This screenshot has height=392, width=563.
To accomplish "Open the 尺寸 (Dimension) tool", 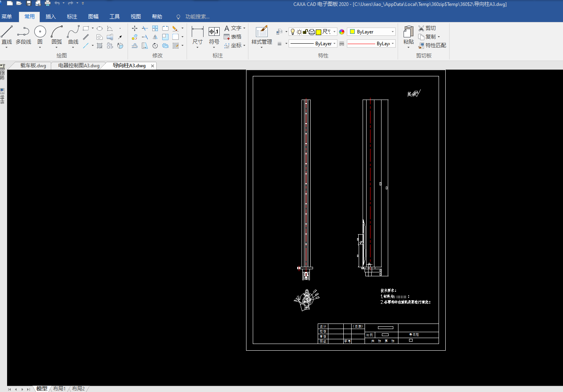I will (x=198, y=36).
